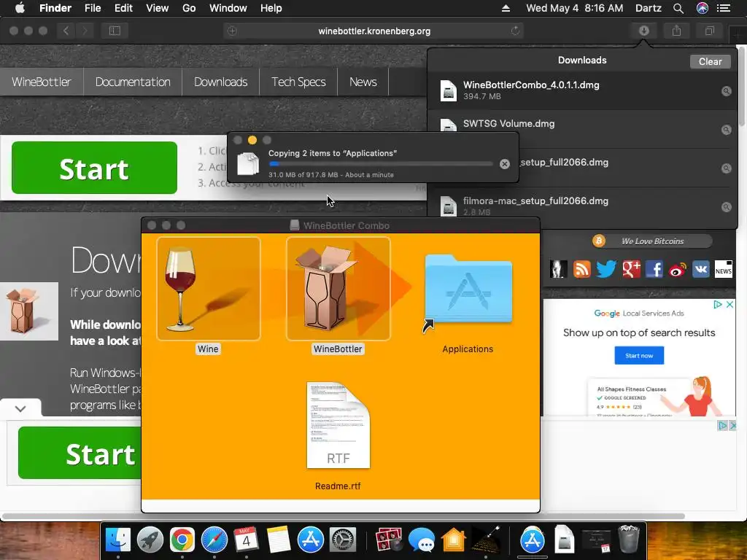This screenshot has height=560, width=747.
Task: Open the View menu
Action: point(158,8)
